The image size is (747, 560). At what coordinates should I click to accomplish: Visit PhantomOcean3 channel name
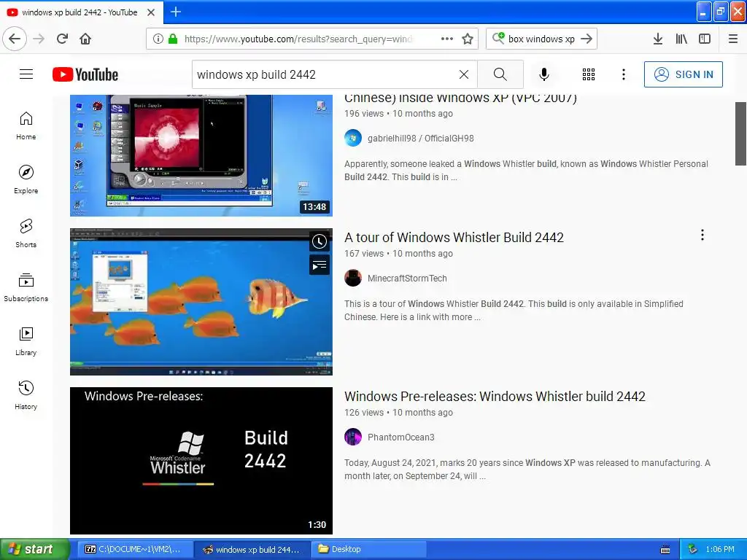pyautogui.click(x=401, y=437)
